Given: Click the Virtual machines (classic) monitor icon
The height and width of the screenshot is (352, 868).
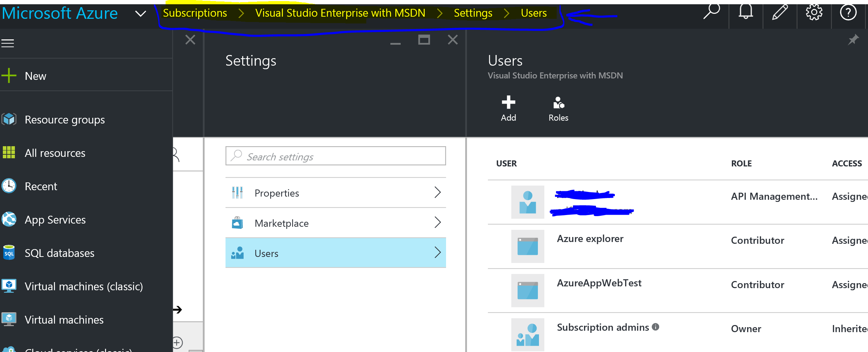Looking at the screenshot, I should [x=9, y=286].
